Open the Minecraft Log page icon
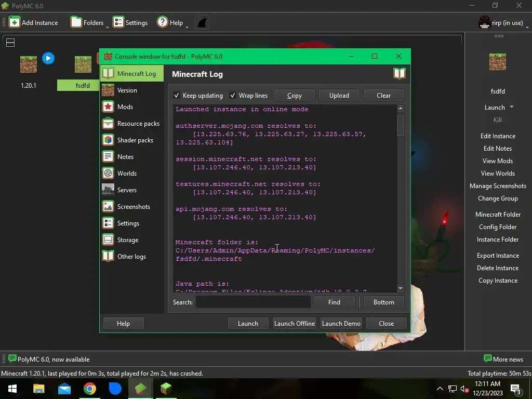 coord(108,73)
